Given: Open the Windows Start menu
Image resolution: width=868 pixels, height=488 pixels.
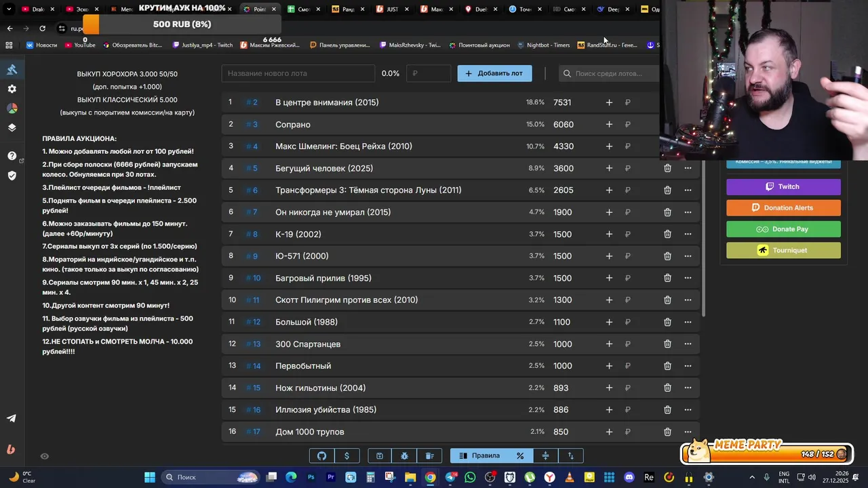Looking at the screenshot, I should click(x=150, y=477).
